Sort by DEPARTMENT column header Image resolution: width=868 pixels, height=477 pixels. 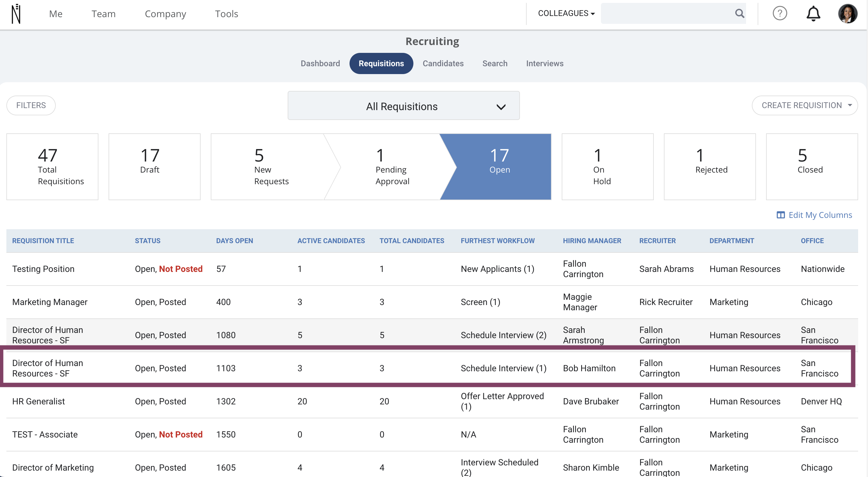click(732, 241)
